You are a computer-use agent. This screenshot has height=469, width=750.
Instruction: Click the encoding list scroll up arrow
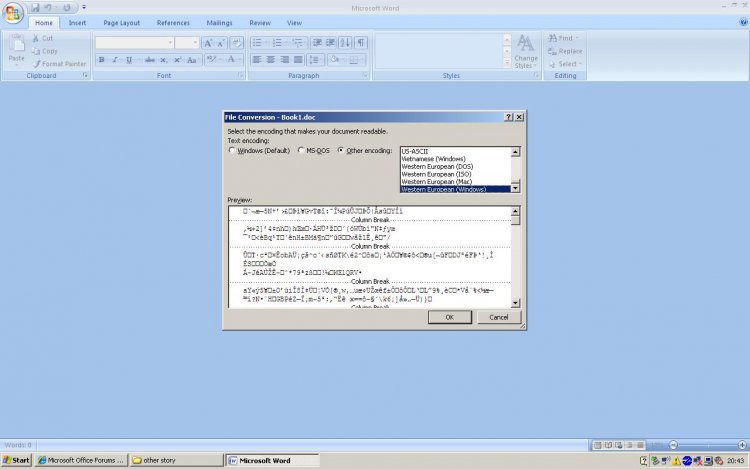coord(515,152)
